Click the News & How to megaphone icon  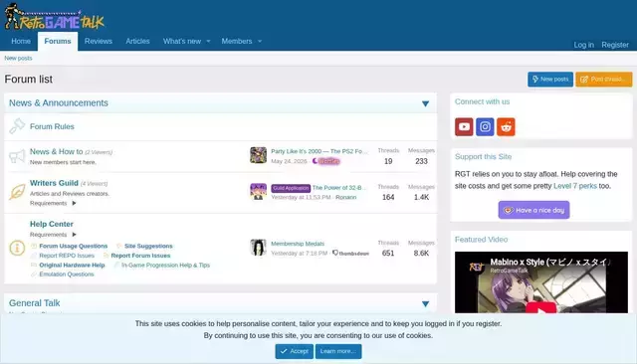(17, 156)
